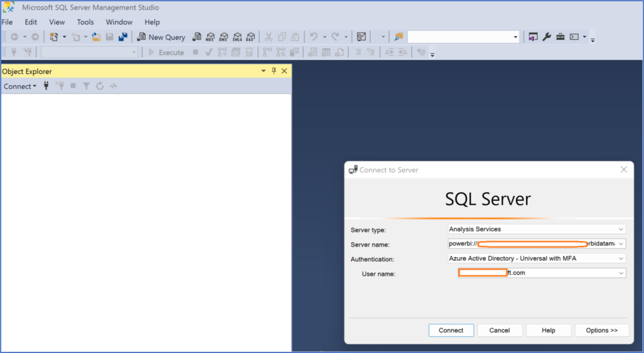Open the View menu

pyautogui.click(x=57, y=22)
